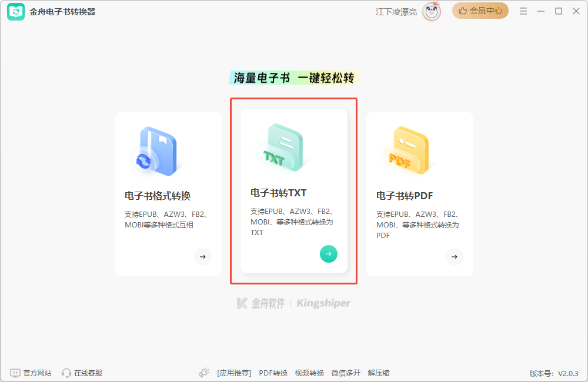Open the panda user avatar
588x382 pixels.
click(x=431, y=12)
